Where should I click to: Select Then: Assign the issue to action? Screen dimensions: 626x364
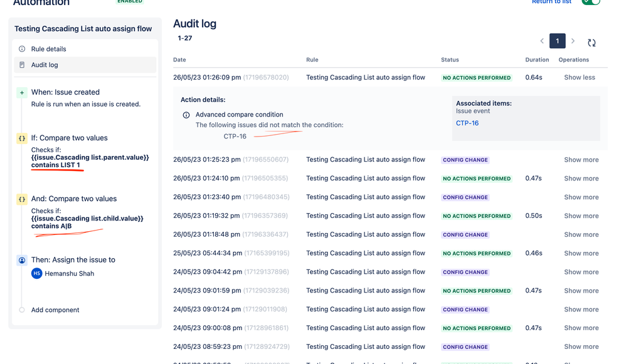point(73,260)
